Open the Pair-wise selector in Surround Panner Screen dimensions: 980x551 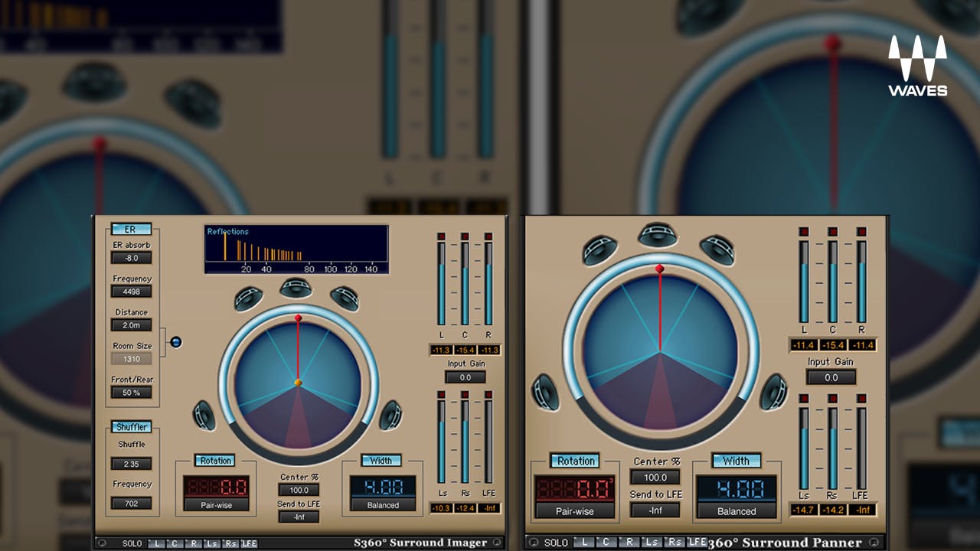click(x=575, y=511)
